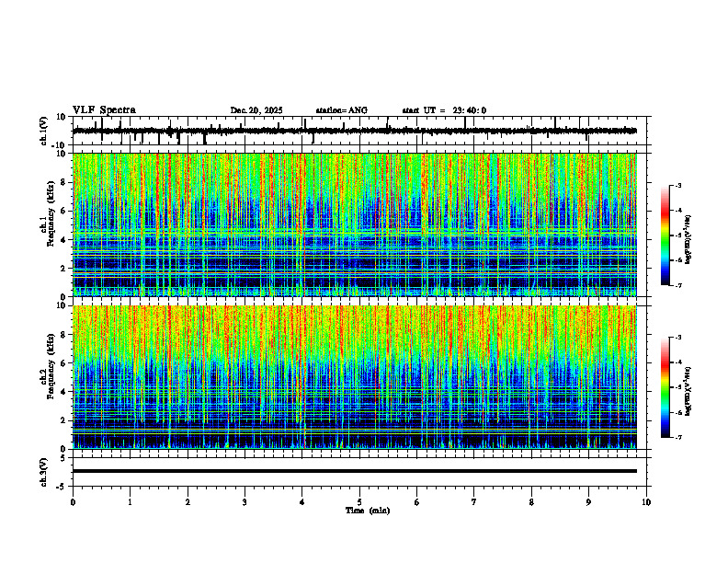Viewport: 728px width, 563px height.
Task: Click time axis tick label "8"
Action: click(531, 502)
